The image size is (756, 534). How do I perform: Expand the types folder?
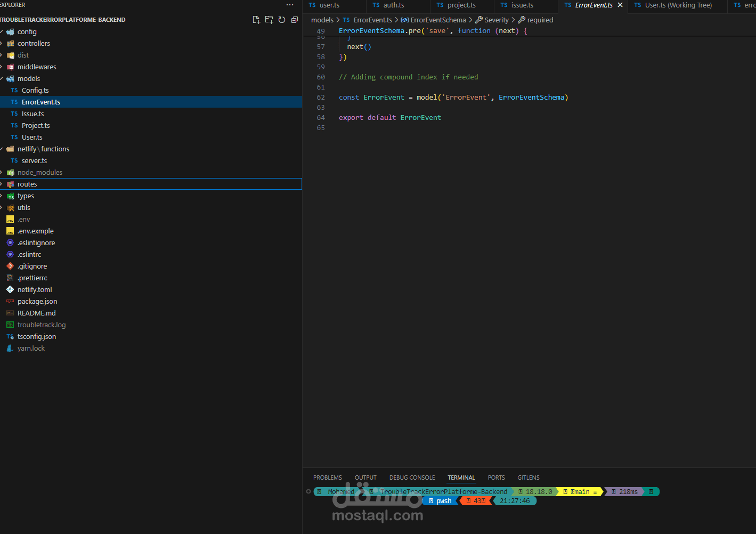pos(151,196)
